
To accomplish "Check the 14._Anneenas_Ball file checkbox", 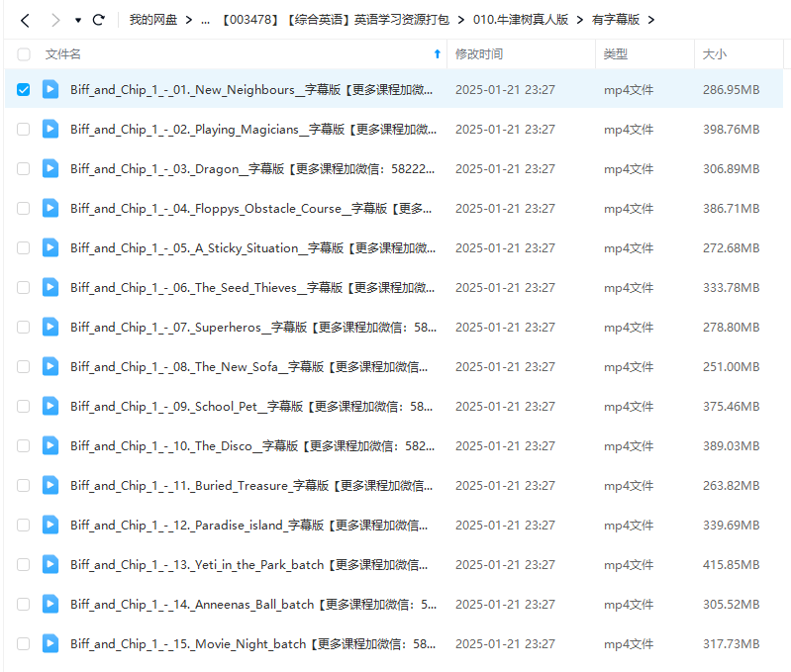I will pyautogui.click(x=23, y=604).
